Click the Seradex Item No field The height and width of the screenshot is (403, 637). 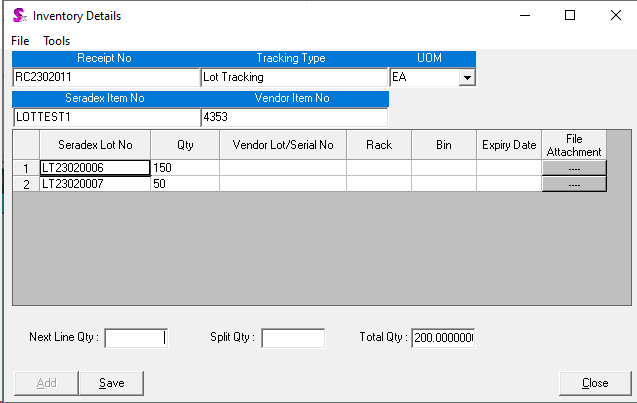(x=106, y=117)
